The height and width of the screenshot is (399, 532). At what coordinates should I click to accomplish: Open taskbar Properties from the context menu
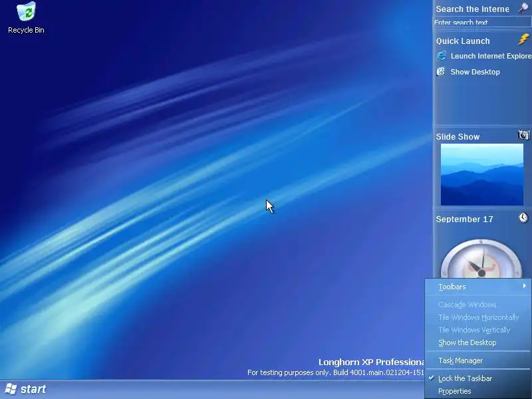(478, 391)
